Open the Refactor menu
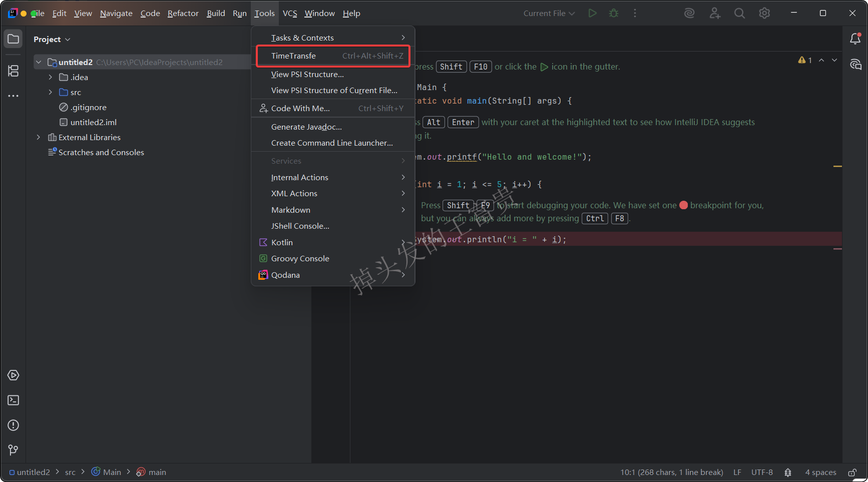This screenshot has height=482, width=868. [x=183, y=13]
